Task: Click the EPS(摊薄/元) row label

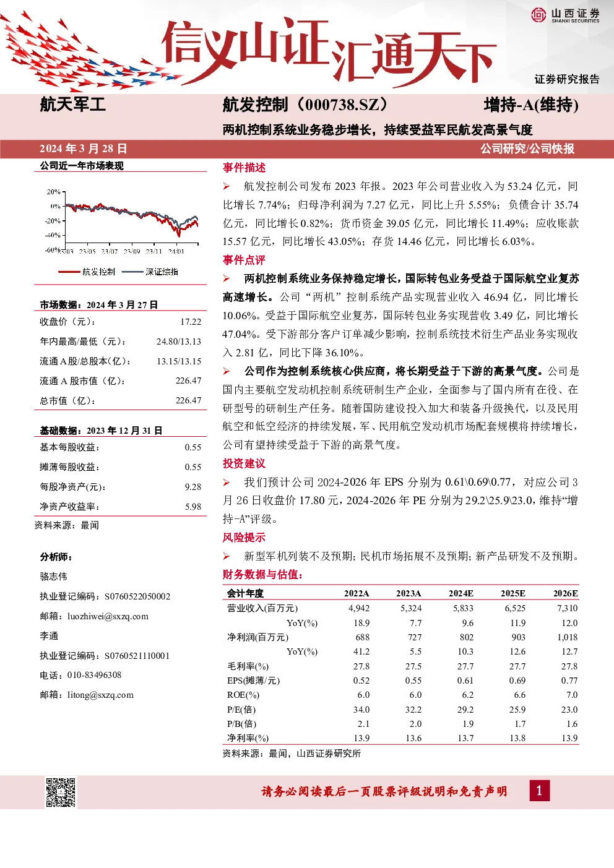Action: [253, 681]
